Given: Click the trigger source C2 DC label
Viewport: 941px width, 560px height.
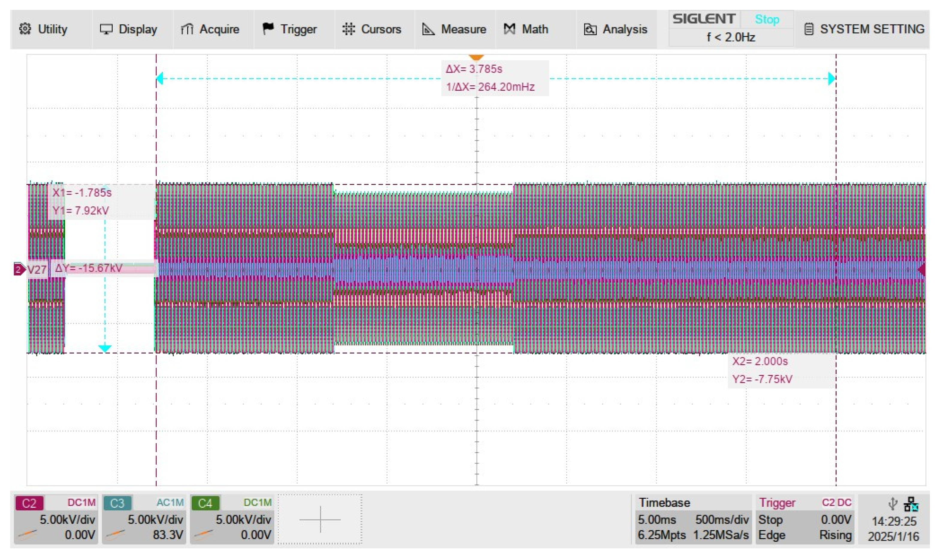Looking at the screenshot, I should click(x=836, y=503).
